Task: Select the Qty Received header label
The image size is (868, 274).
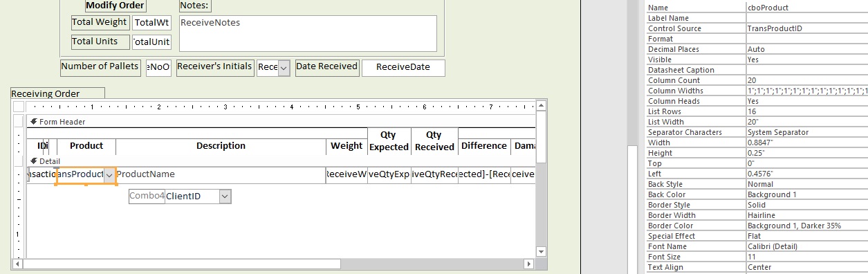Action: point(434,141)
